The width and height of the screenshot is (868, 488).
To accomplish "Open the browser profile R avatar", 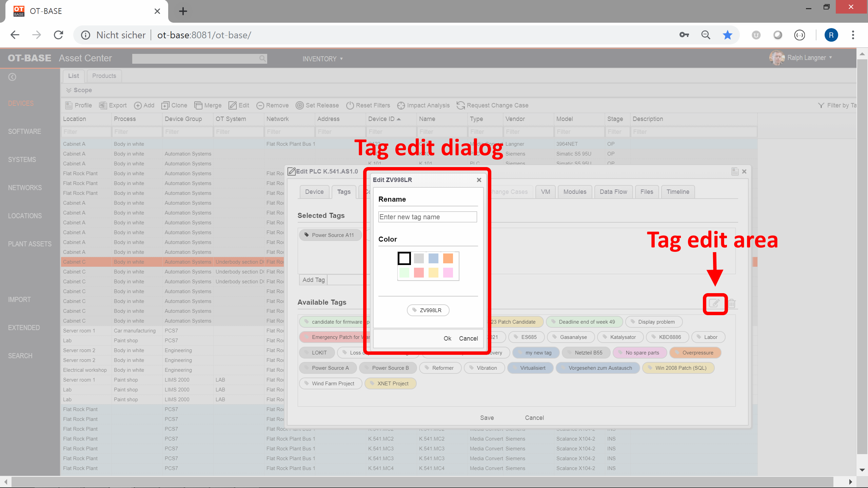I will [831, 35].
